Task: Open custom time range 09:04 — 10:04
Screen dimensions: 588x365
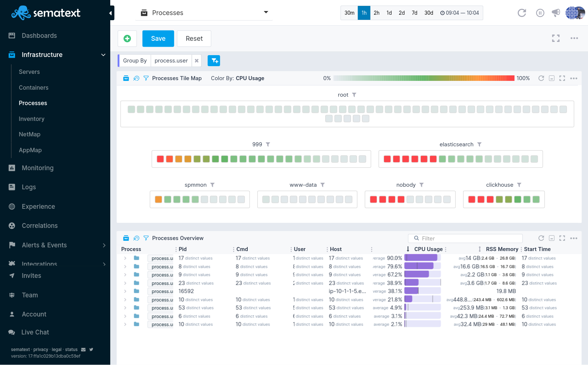Action: click(459, 13)
